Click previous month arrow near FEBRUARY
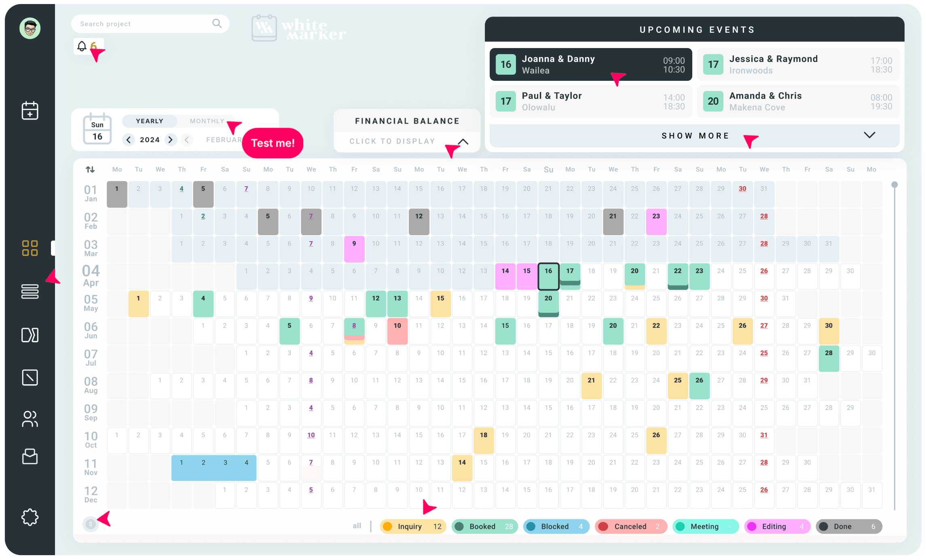 pyautogui.click(x=187, y=140)
